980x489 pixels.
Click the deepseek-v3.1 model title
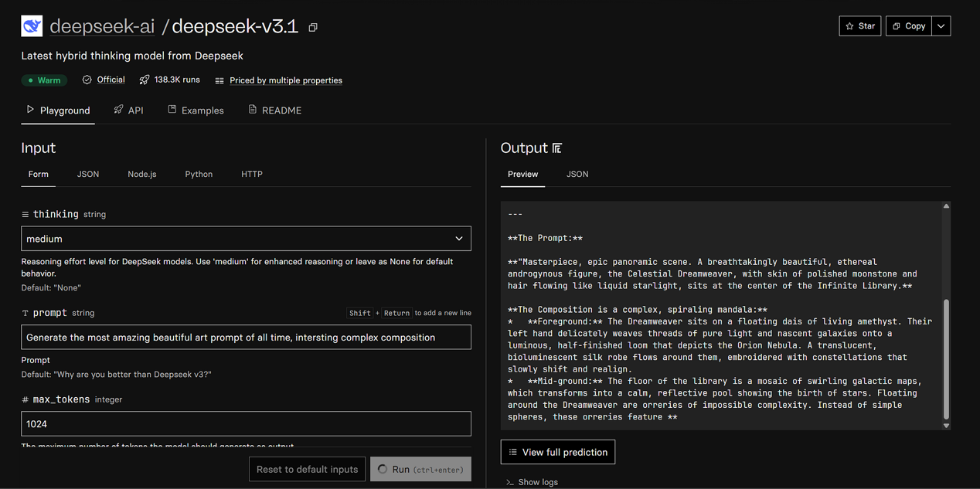click(x=235, y=26)
